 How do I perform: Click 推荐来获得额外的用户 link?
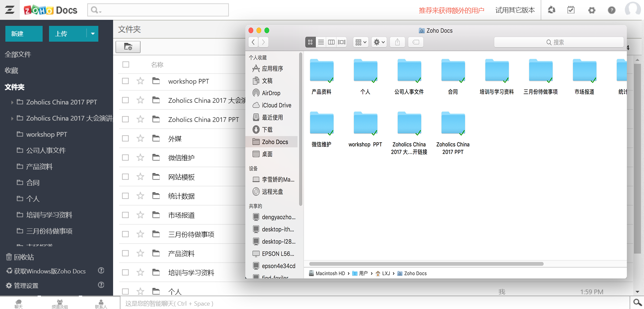click(451, 10)
